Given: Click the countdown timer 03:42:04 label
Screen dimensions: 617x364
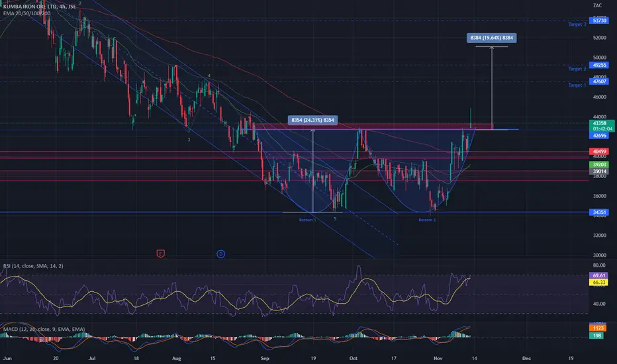Looking at the screenshot, I should pos(602,128).
